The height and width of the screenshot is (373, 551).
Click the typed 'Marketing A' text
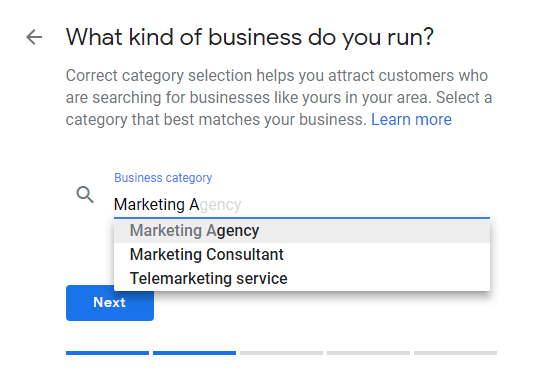[156, 204]
